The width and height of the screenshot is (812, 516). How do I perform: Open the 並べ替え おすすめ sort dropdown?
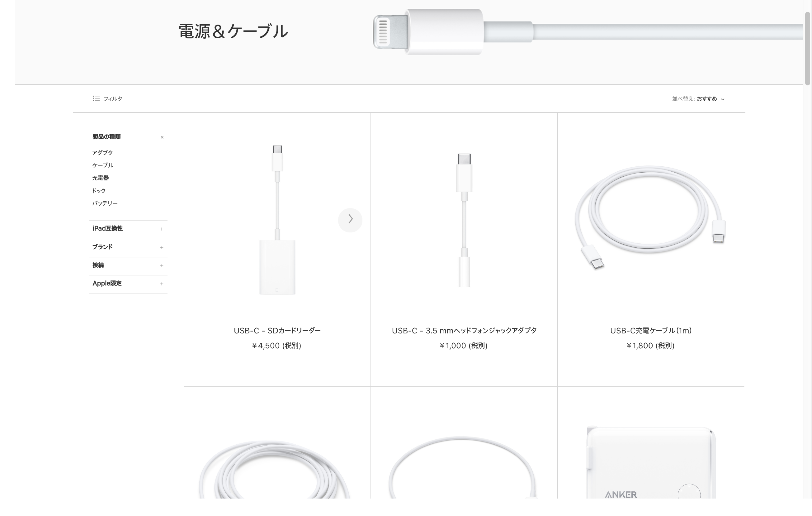point(698,98)
